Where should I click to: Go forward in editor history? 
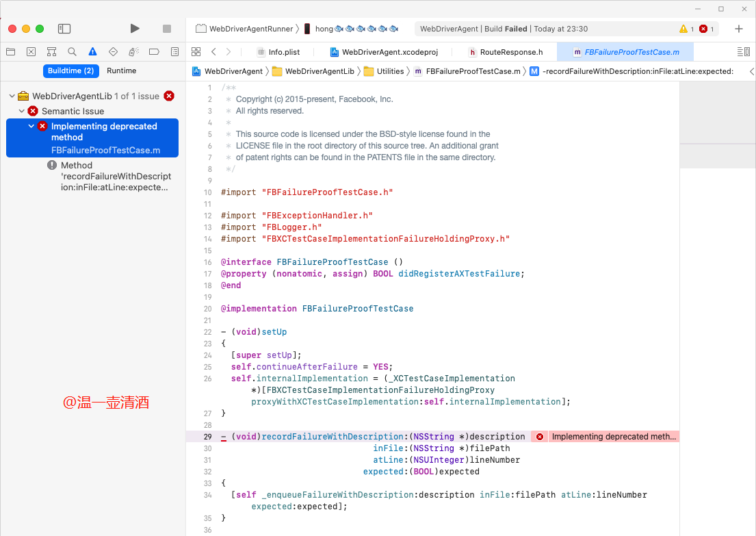(x=229, y=51)
